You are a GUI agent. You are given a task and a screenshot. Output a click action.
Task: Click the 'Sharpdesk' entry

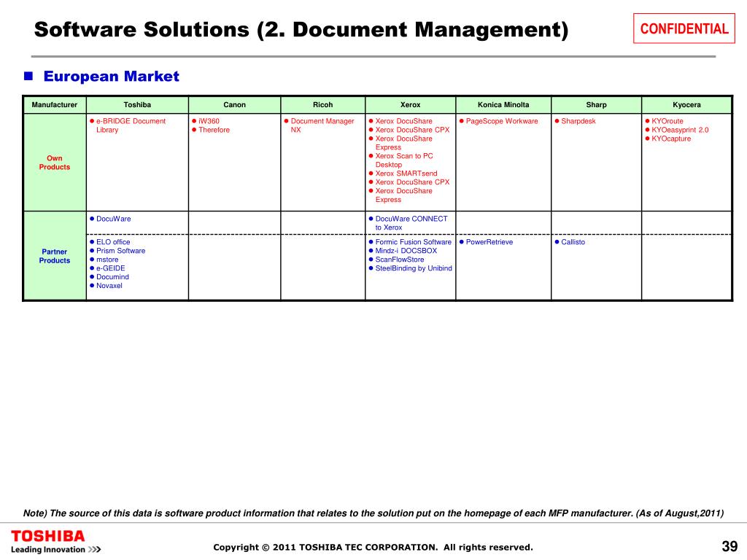coord(578,121)
